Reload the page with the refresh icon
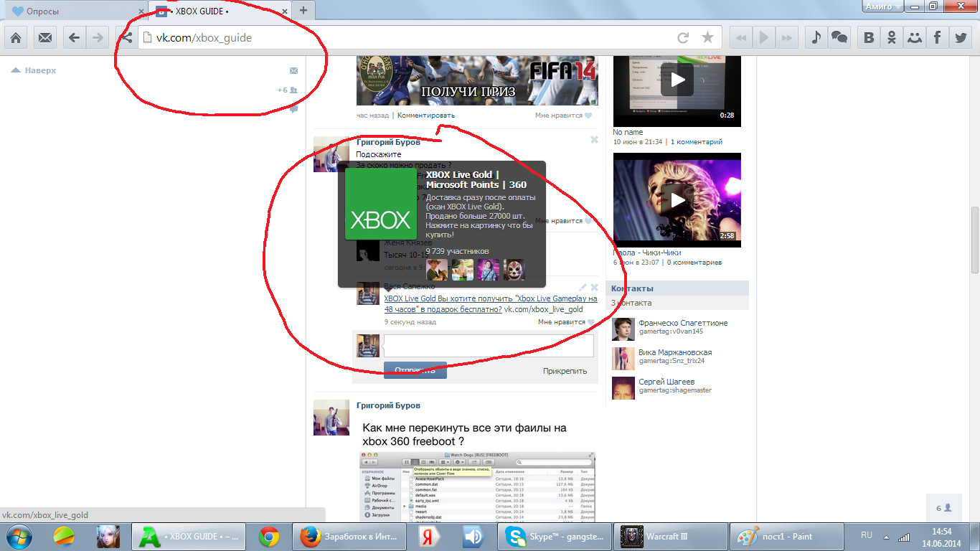The width and height of the screenshot is (980, 551). [x=684, y=37]
